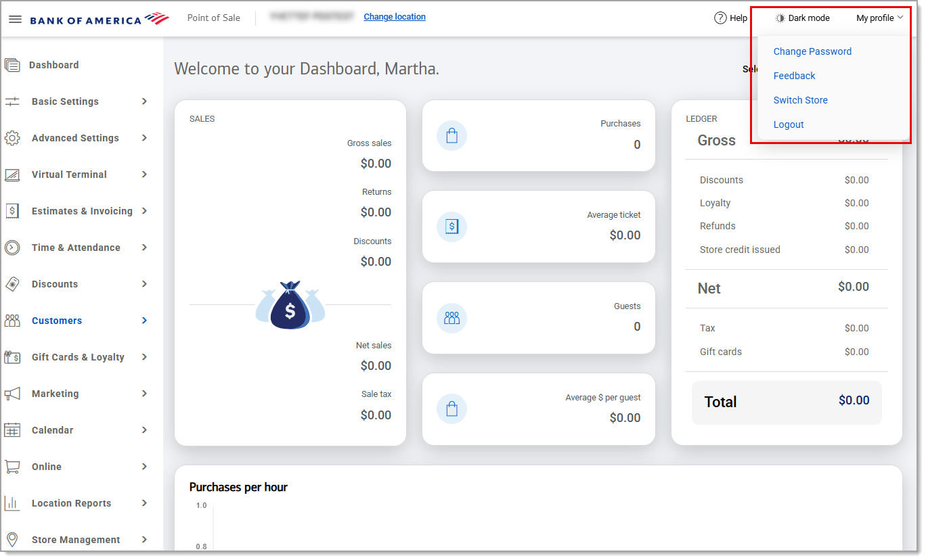Image resolution: width=926 pixels, height=560 pixels.
Task: Expand Virtual Terminal chevron
Action: (144, 174)
